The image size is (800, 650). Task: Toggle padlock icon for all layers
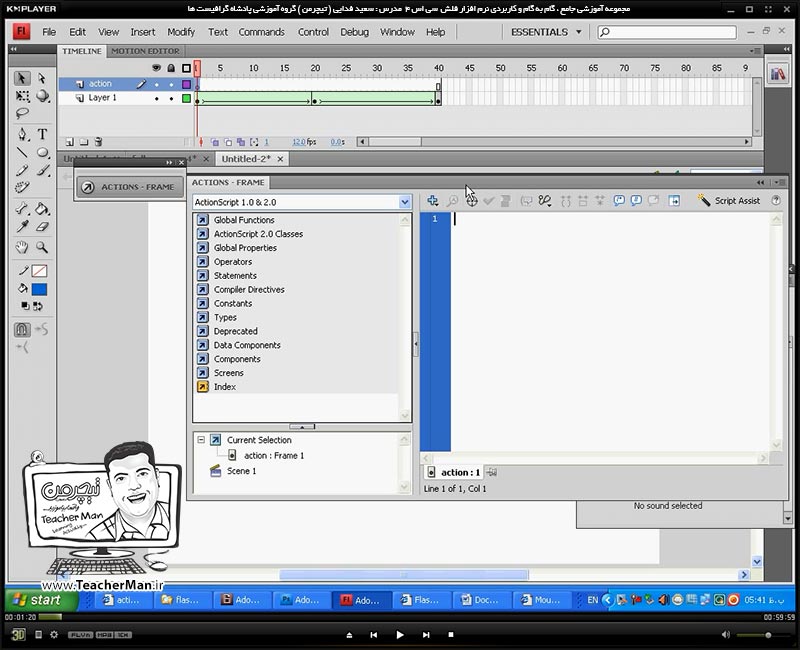coord(171,68)
